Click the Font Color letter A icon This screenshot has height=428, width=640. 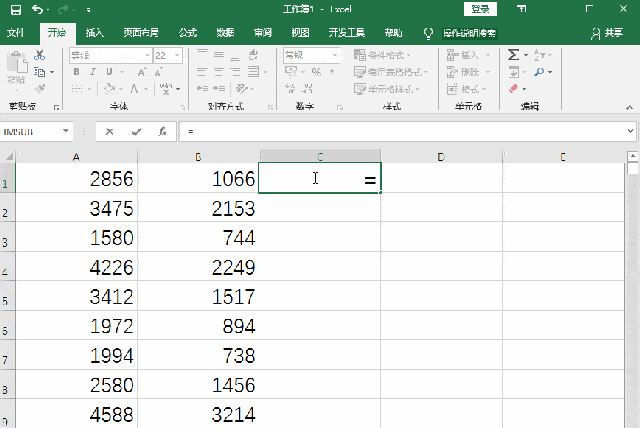click(134, 89)
